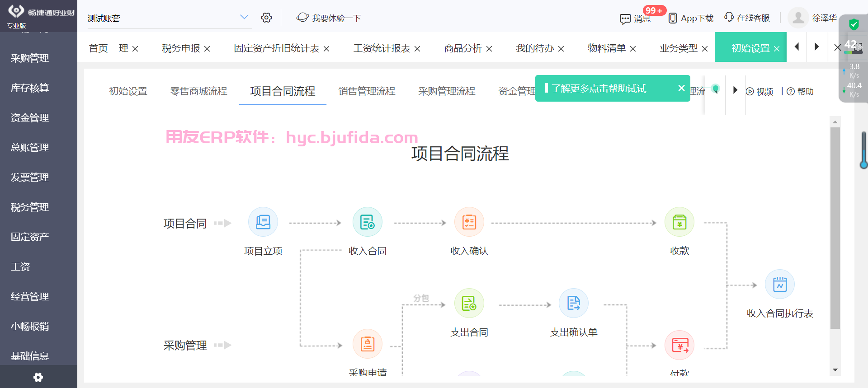
Task: Close all tabs with top-right X
Action: coord(837,47)
